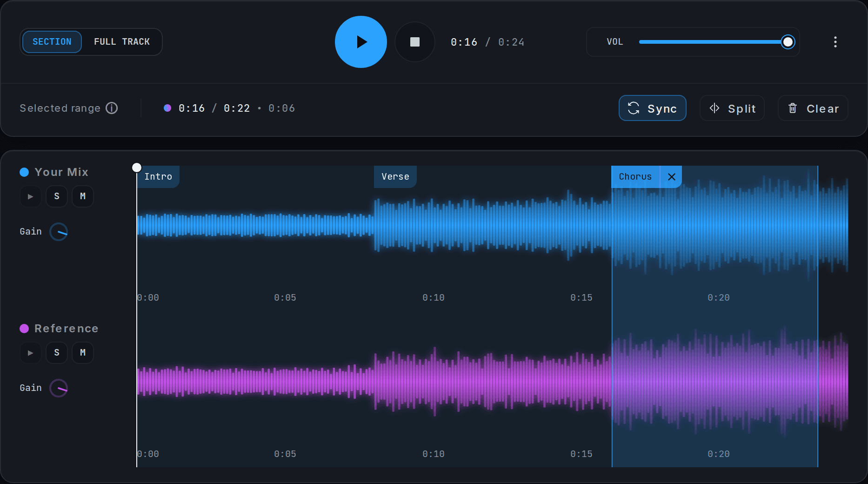The height and width of the screenshot is (484, 868).
Task: Jump to the Intro section marker
Action: point(158,177)
